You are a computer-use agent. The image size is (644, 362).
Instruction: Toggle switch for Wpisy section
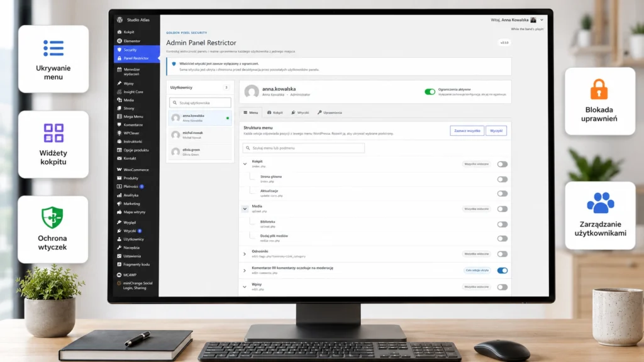pos(502,287)
